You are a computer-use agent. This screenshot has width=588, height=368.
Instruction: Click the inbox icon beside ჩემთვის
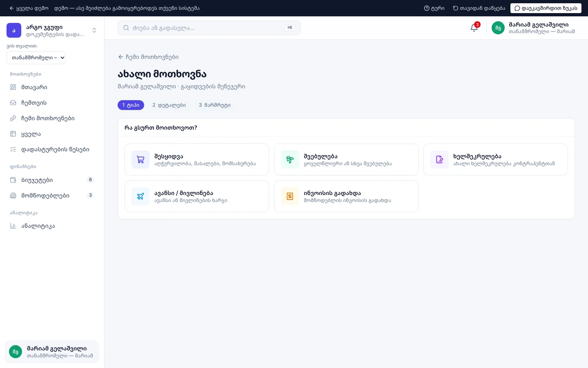[x=13, y=103]
